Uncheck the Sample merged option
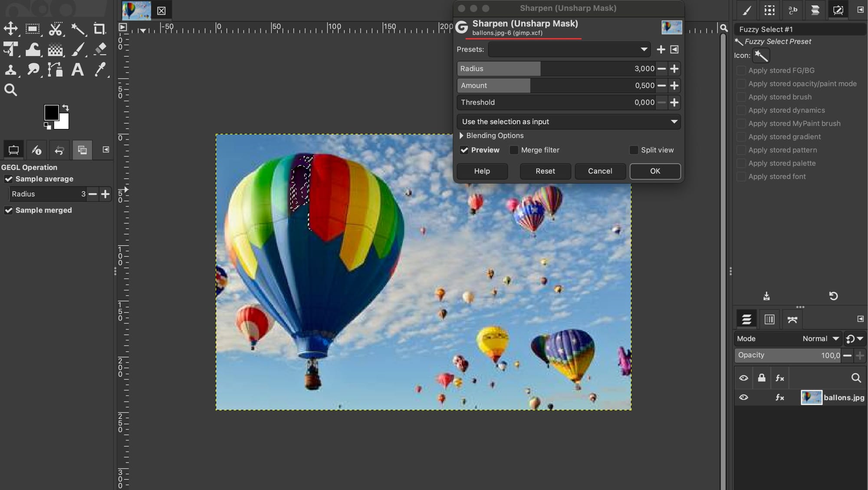Image resolution: width=868 pixels, height=490 pixels. click(x=8, y=210)
